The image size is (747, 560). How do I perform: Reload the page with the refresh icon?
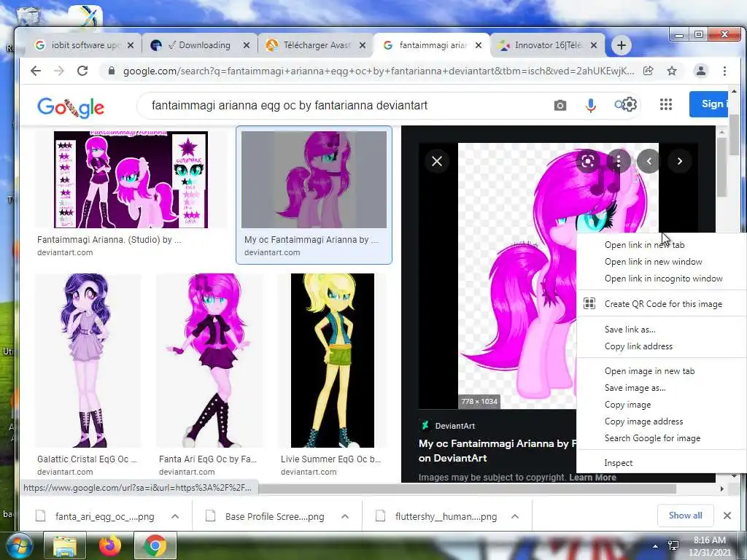coord(82,71)
